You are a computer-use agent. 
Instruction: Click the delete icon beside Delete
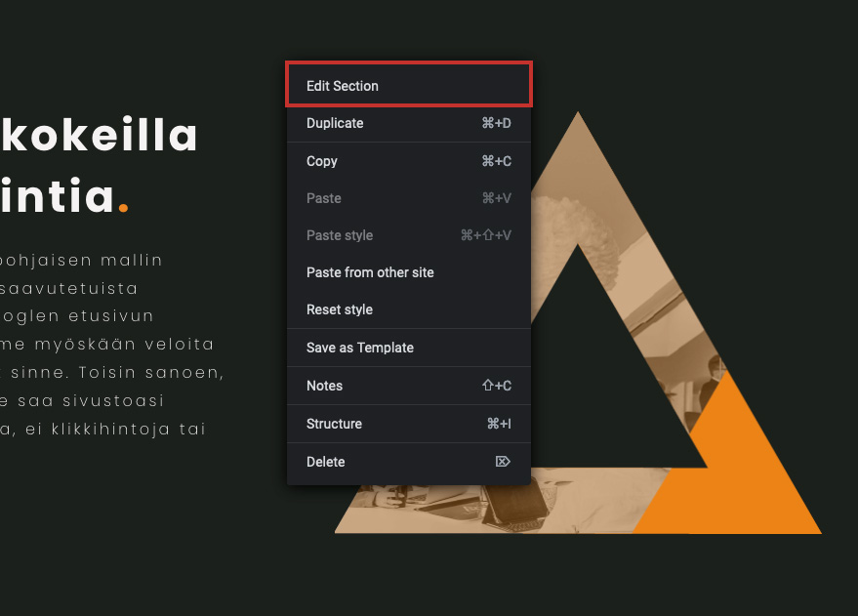coord(503,462)
